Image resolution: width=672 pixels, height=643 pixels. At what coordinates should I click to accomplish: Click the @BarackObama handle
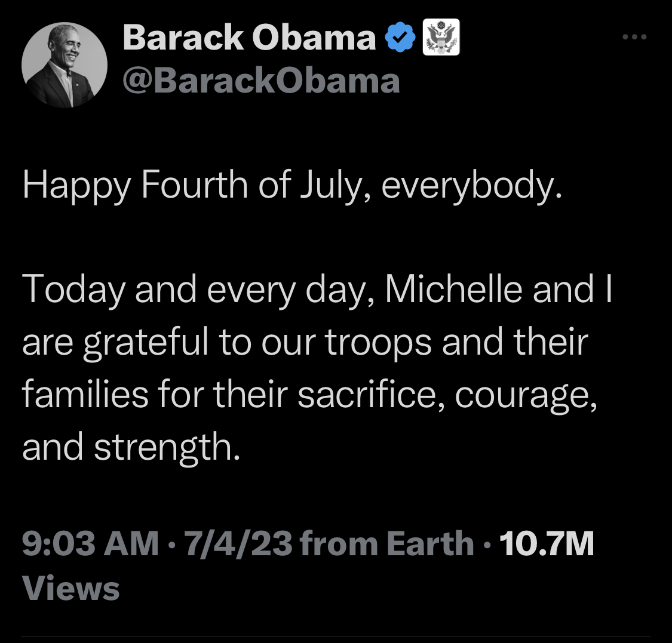[261, 81]
